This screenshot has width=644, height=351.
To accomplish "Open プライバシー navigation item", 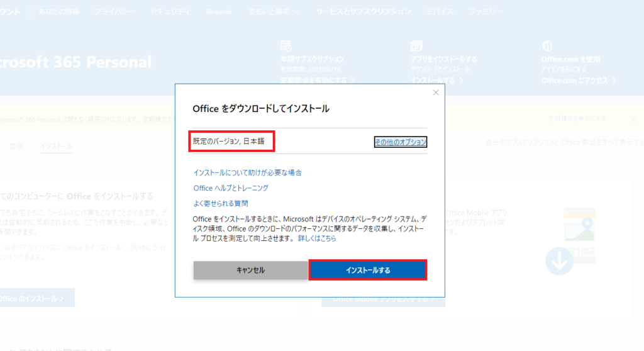I will [x=114, y=11].
